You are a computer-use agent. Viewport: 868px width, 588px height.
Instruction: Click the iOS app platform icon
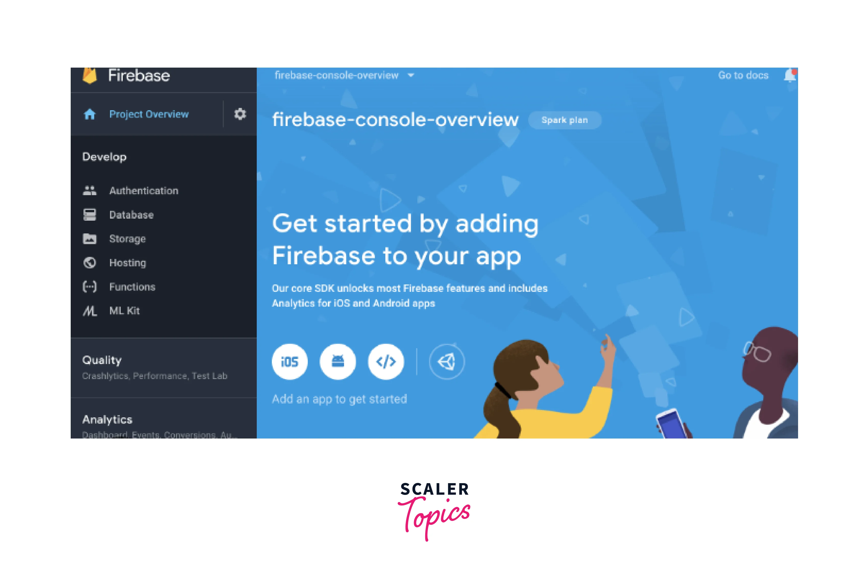pyautogui.click(x=290, y=361)
